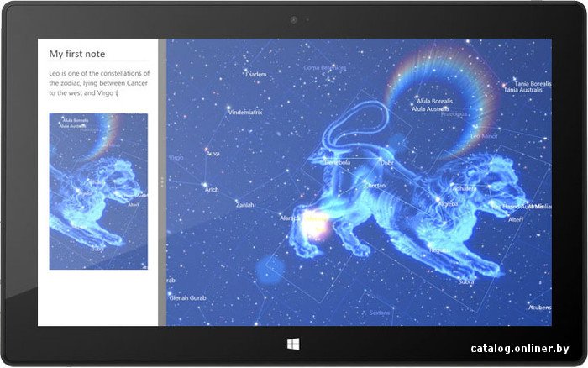Select the Chertan star label

375,186
